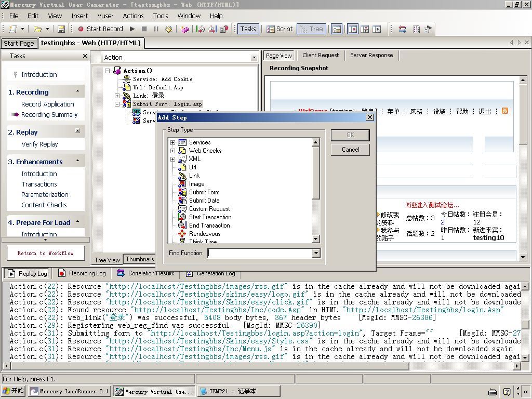This screenshot has height=399, width=532.
Task: Expand the Link: 登录 tree node
Action: coord(117,96)
